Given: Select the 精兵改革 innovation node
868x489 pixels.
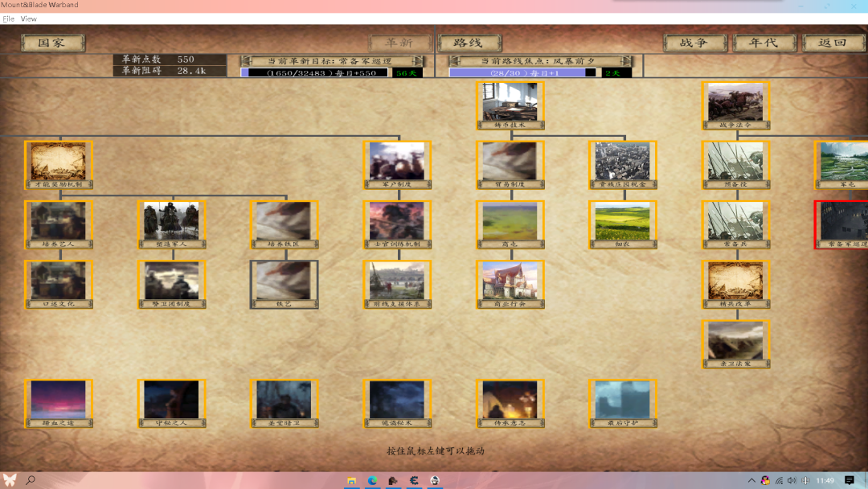Looking at the screenshot, I should tap(735, 285).
